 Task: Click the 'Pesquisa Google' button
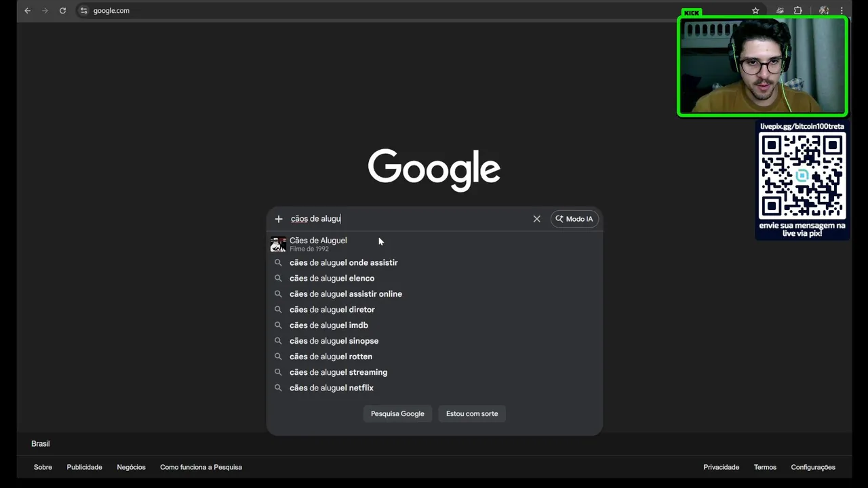coord(397,413)
